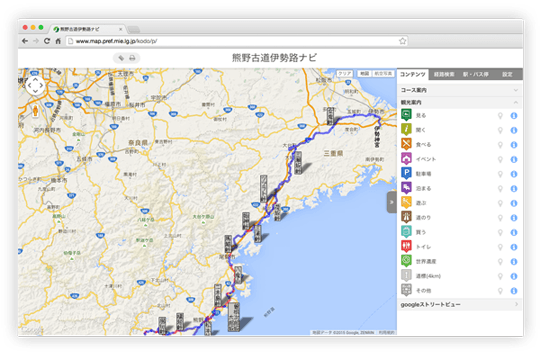Toggle the map pin for 遊ぶ
The width and height of the screenshot is (540, 360).
[500, 204]
